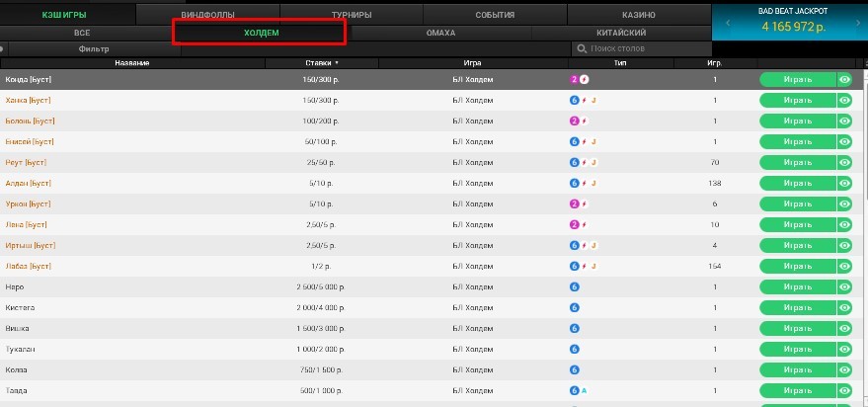Click the lightning boost icon in Реут row
Image resolution: width=868 pixels, height=407 pixels.
pyautogui.click(x=584, y=162)
